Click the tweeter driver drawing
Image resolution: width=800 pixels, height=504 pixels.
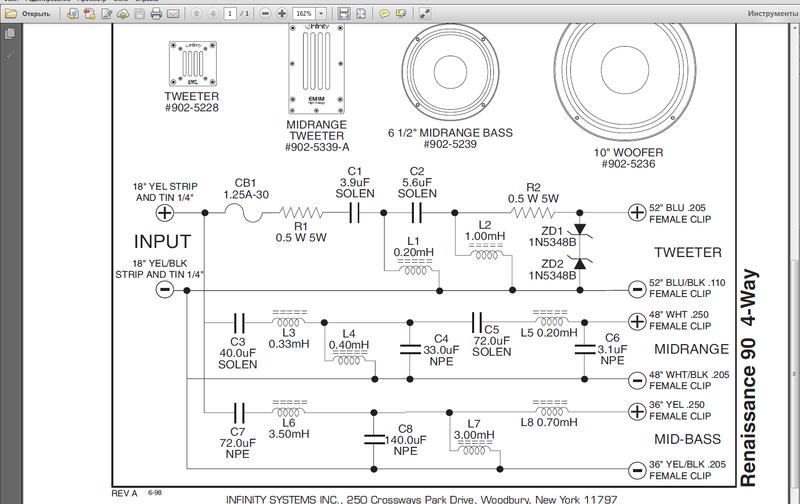pos(193,64)
